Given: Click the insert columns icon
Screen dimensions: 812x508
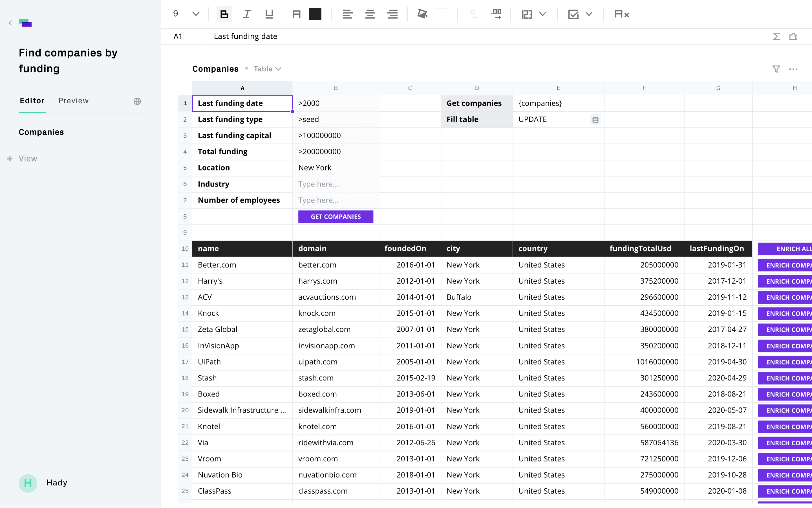Looking at the screenshot, I should (496, 14).
